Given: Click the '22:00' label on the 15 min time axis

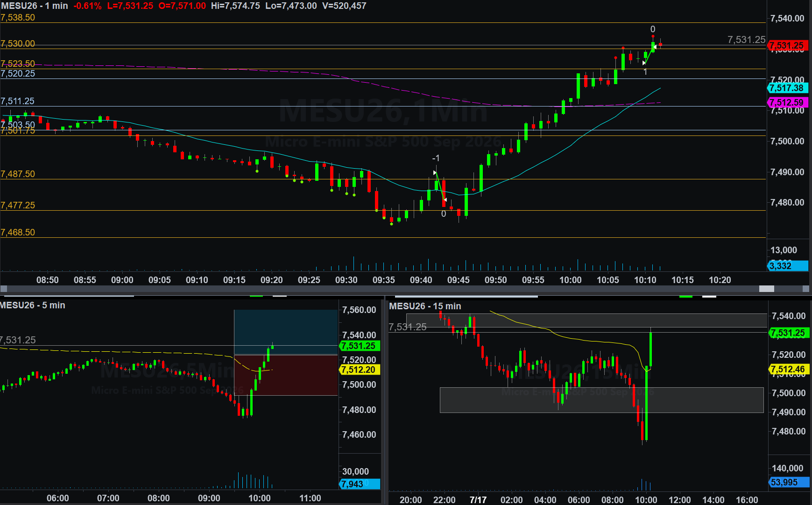Looking at the screenshot, I should click(x=445, y=500).
